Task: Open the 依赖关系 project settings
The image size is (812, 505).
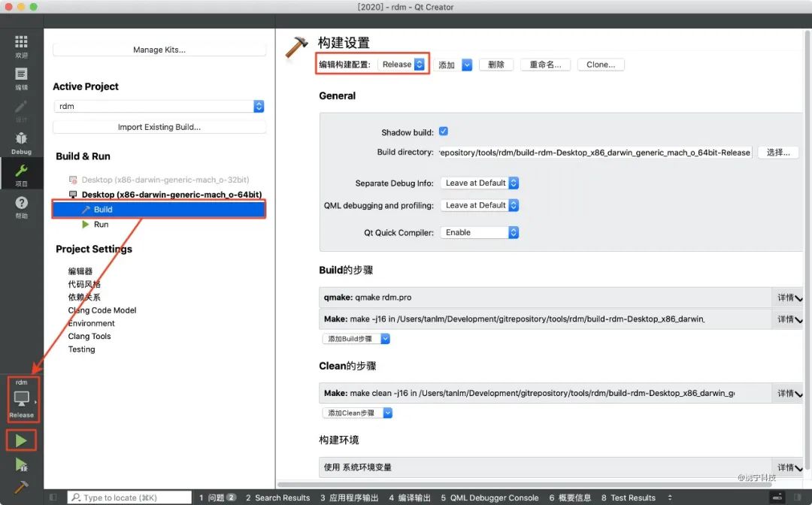Action: (x=84, y=297)
